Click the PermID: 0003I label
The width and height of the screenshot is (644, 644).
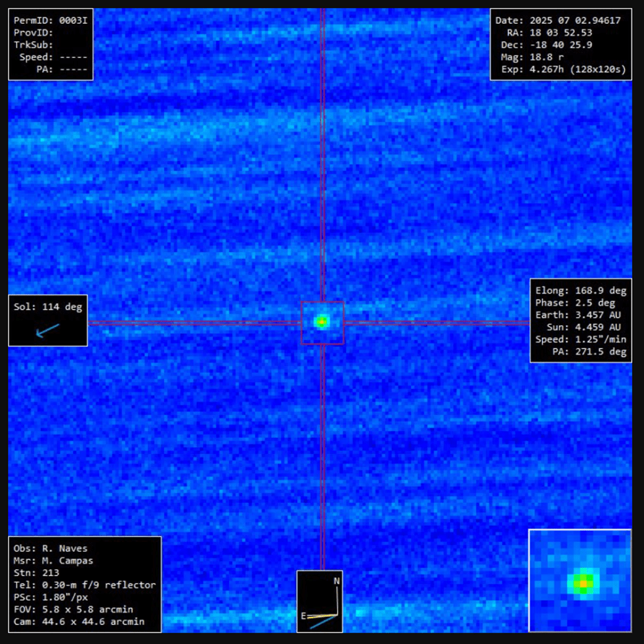[x=50, y=21]
